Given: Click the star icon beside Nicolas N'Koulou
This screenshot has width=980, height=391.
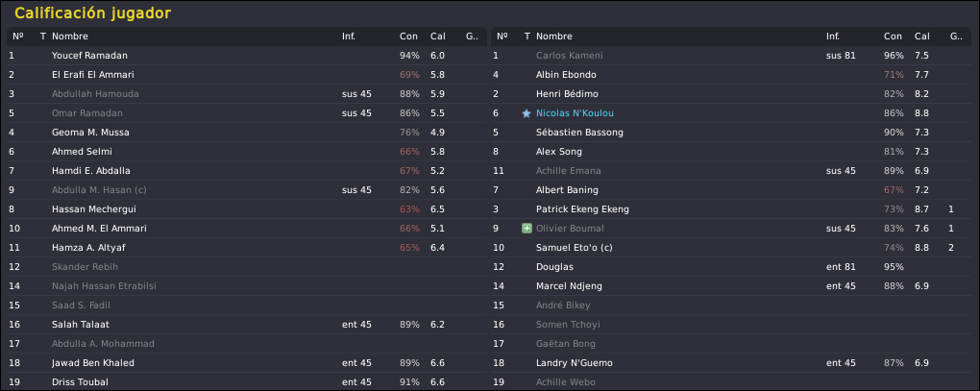Looking at the screenshot, I should 527,113.
